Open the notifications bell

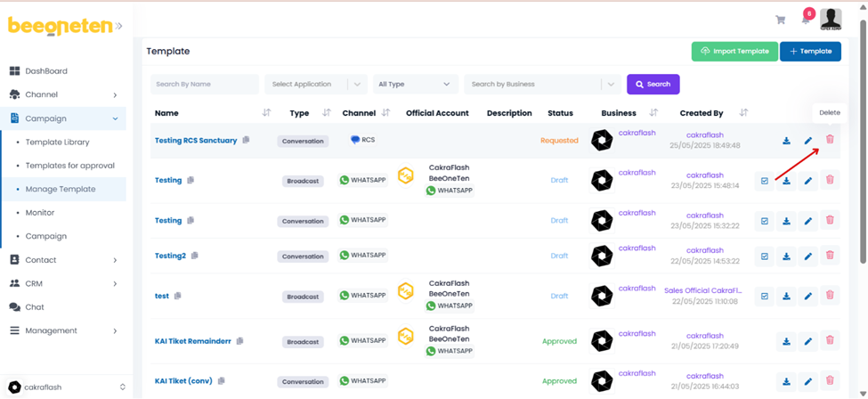point(805,20)
